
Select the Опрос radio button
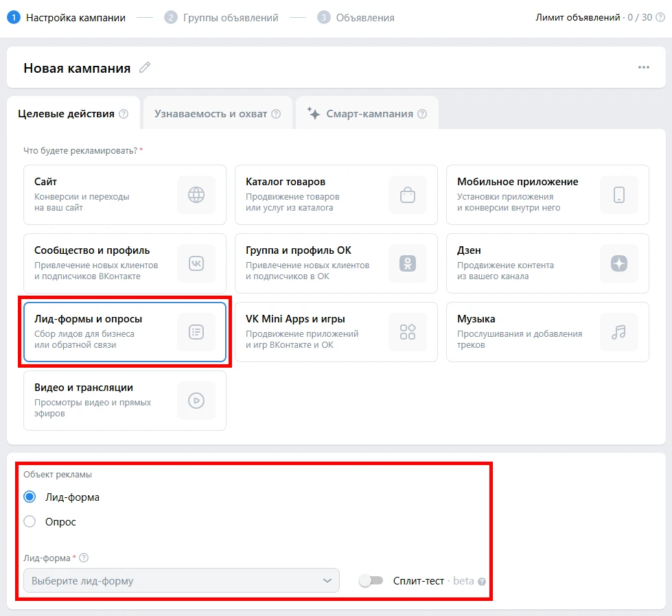tap(30, 521)
